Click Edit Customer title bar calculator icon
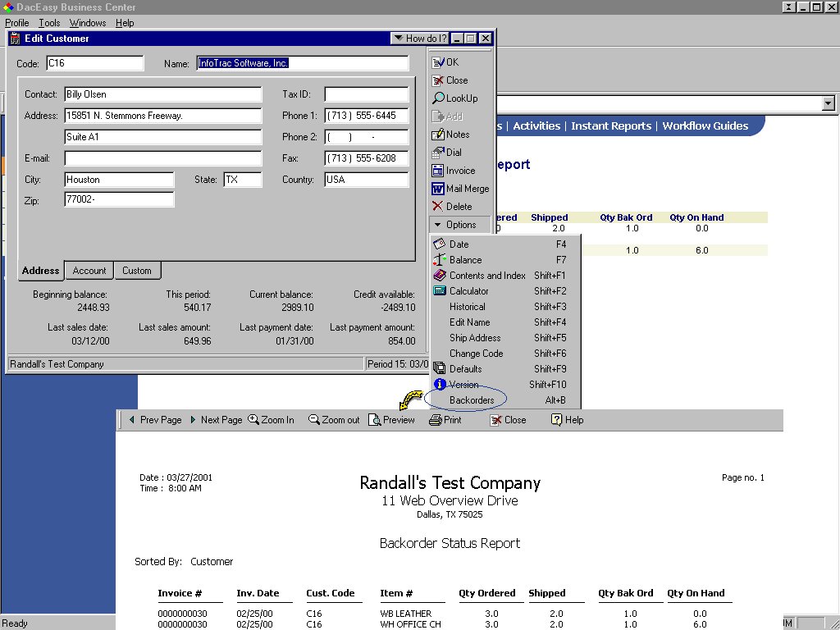This screenshot has height=630, width=840. (x=15, y=39)
